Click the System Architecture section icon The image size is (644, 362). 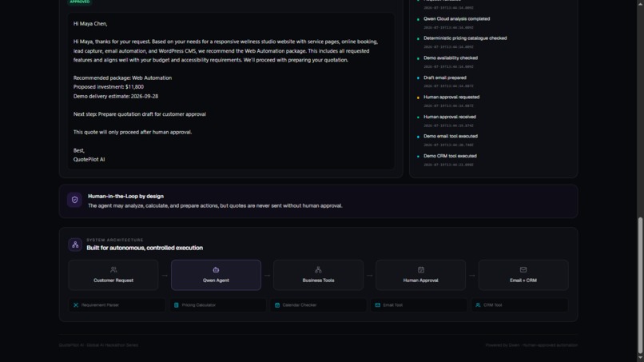[x=75, y=245]
